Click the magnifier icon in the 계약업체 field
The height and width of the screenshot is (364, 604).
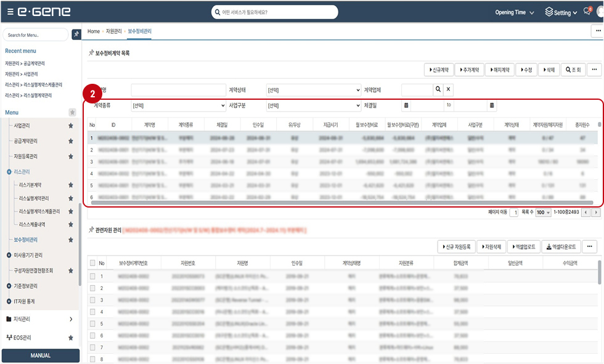[x=438, y=89]
